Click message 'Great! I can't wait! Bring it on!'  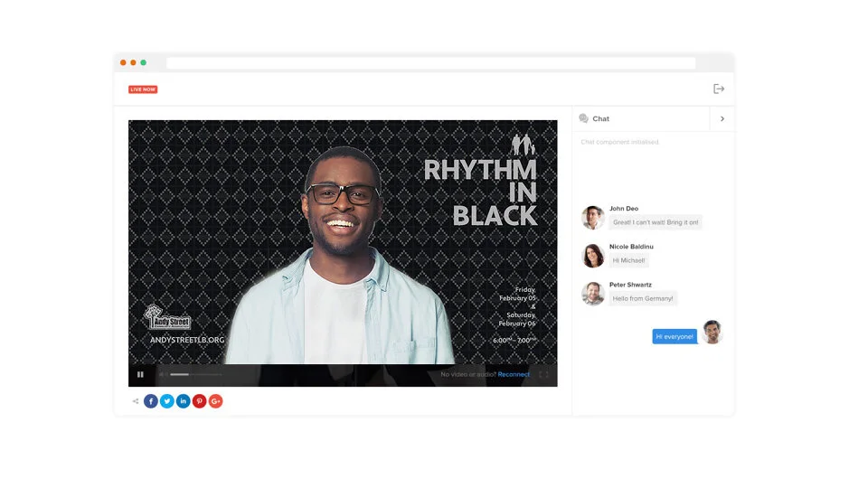[x=656, y=222]
